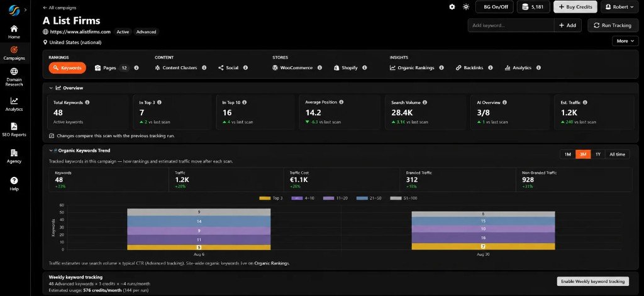Open the Social tab
This screenshot has width=644, height=296.
pos(228,68)
